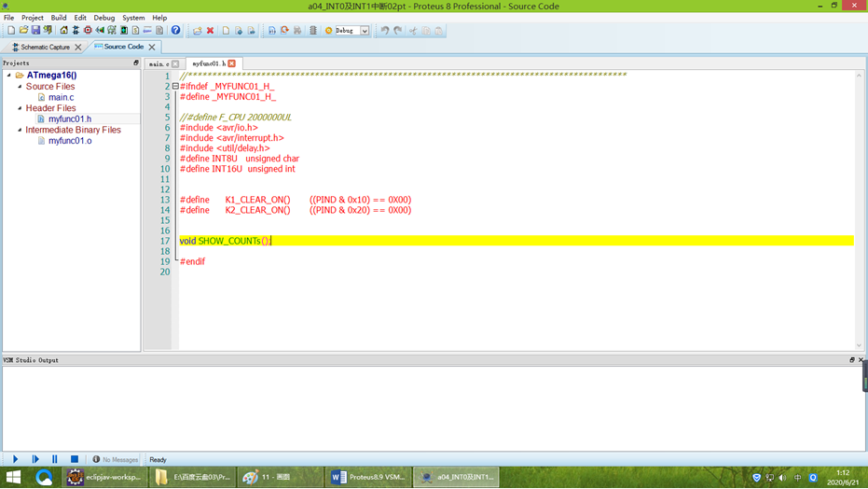Click the Add Project folder icon
868x489 pixels.
click(197, 31)
